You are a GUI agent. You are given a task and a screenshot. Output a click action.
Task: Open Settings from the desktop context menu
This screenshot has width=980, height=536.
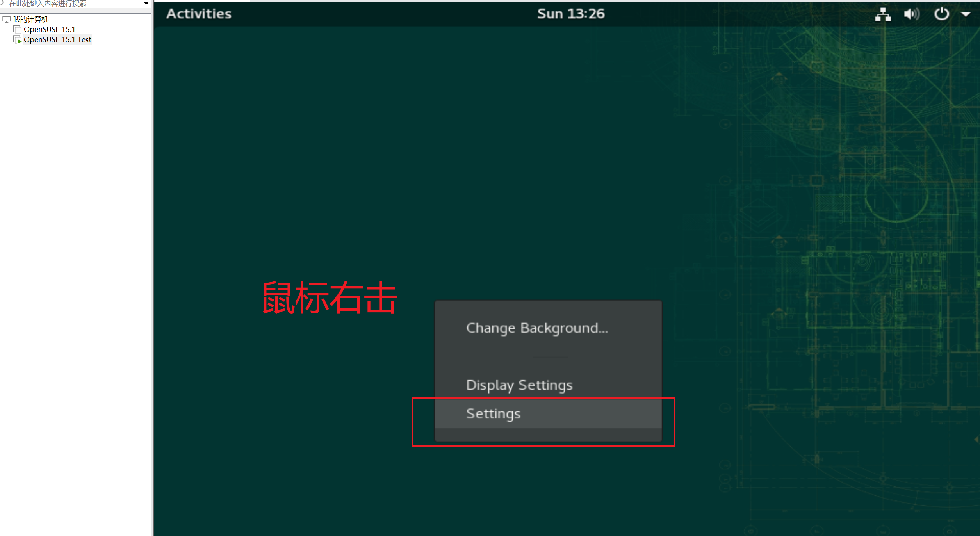[x=493, y=413]
